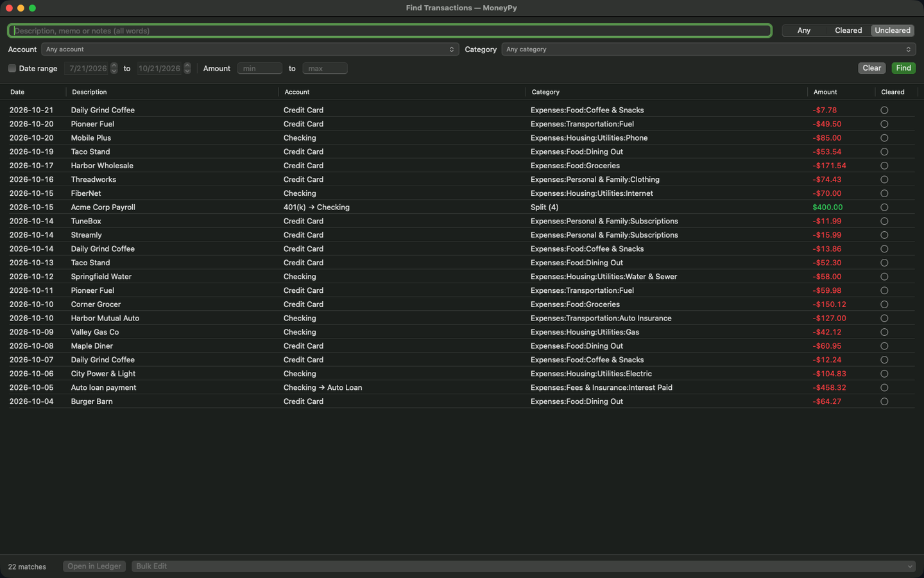Image resolution: width=924 pixels, height=578 pixels.
Task: Click the Split (4) category cell
Action: pyautogui.click(x=544, y=207)
